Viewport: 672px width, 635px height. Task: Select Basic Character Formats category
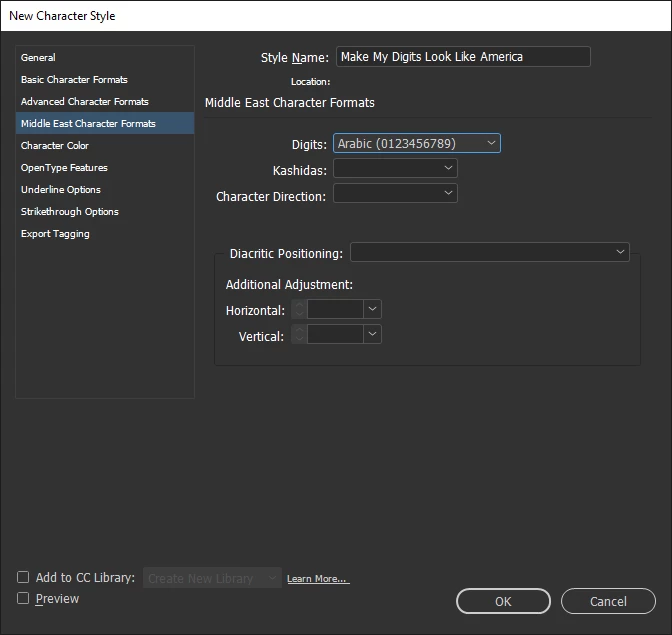coord(105,80)
